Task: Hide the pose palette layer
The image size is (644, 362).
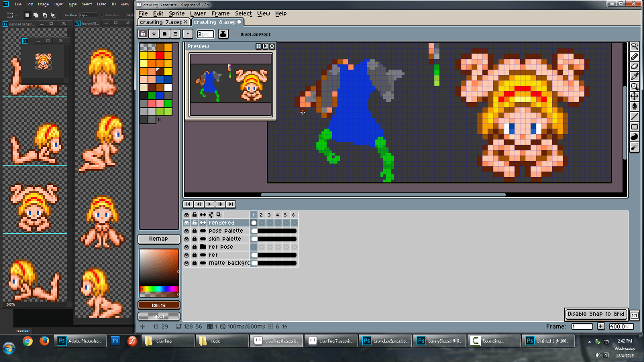Action: point(186,231)
